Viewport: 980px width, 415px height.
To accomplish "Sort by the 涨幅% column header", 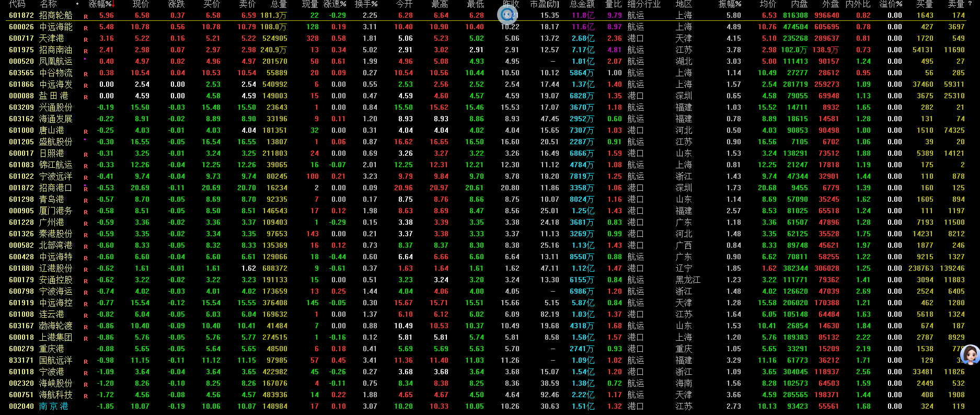I will click(x=100, y=4).
